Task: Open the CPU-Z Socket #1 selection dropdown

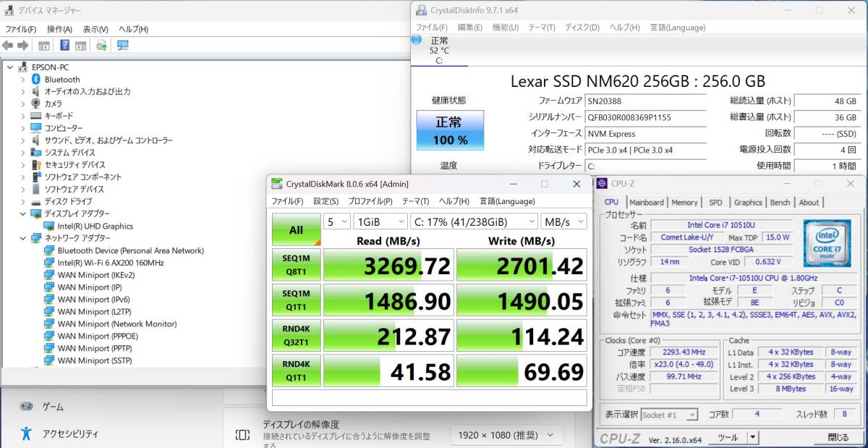Action: (670, 415)
